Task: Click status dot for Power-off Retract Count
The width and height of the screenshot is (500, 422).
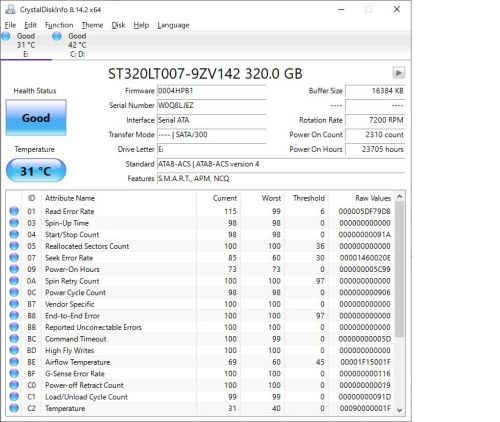Action: click(14, 385)
